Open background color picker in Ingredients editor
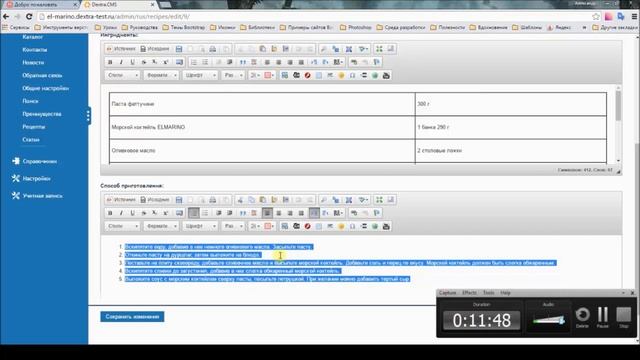Screen dimensions: 640x360 click(x=269, y=76)
